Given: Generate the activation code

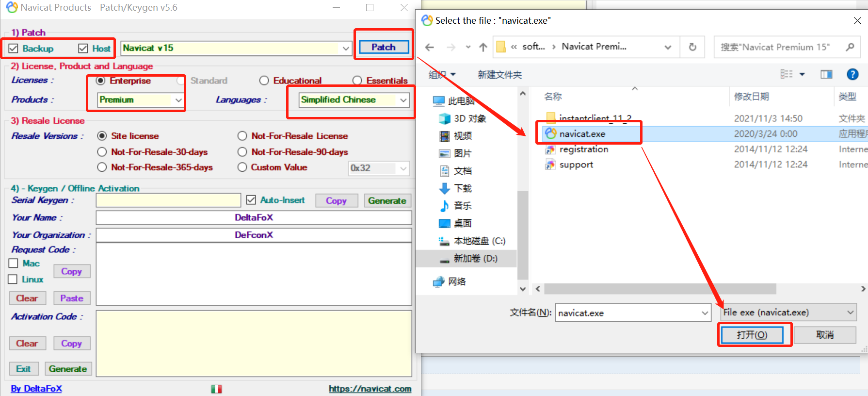Looking at the screenshot, I should [68, 369].
